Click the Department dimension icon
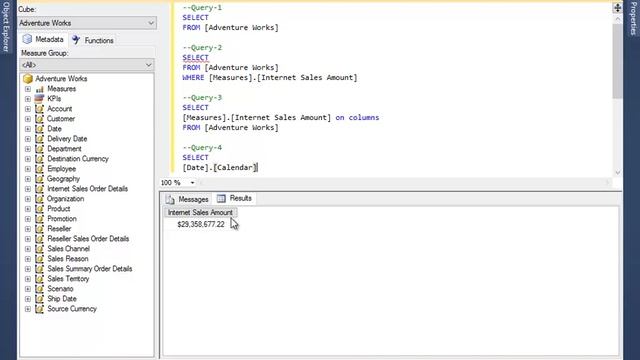This screenshot has width=640, height=360. tap(39, 149)
